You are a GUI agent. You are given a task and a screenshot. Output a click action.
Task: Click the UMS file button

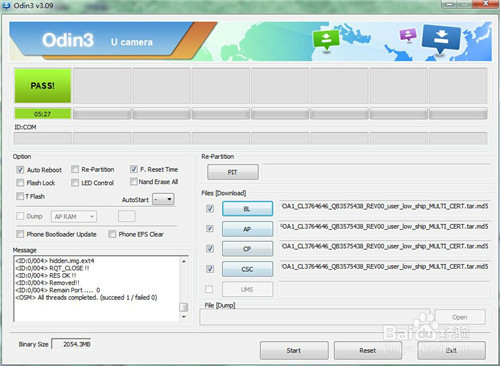tap(247, 289)
